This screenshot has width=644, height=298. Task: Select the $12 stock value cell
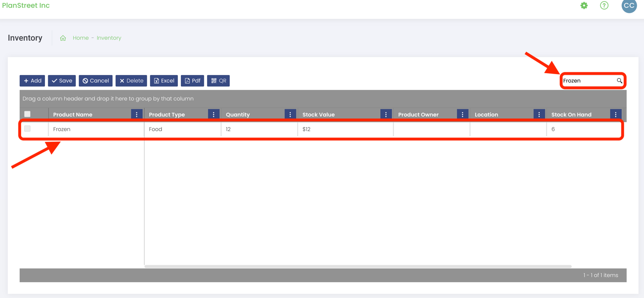pos(346,129)
